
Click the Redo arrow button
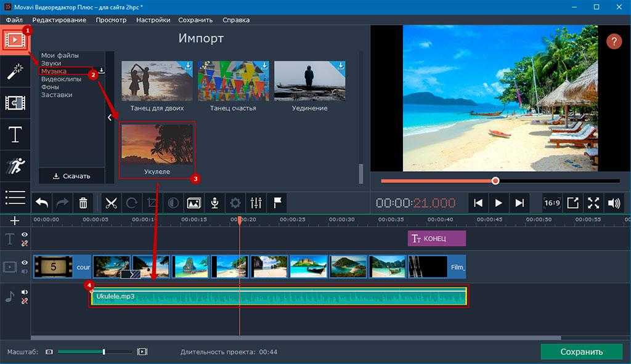click(x=62, y=203)
